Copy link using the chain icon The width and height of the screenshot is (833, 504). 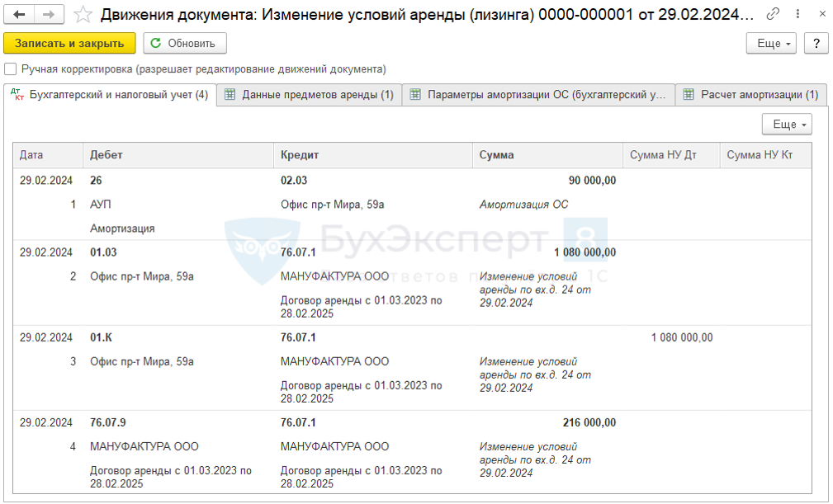[x=773, y=14]
